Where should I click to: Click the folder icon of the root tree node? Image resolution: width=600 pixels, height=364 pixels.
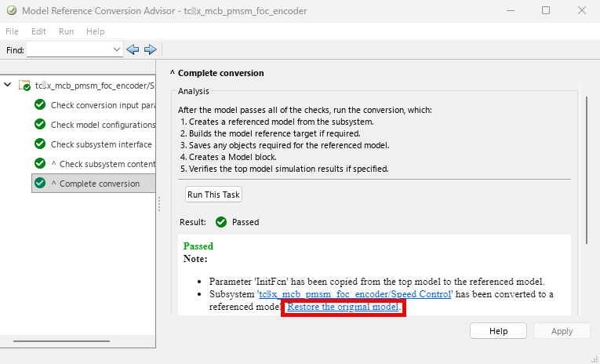(24, 86)
